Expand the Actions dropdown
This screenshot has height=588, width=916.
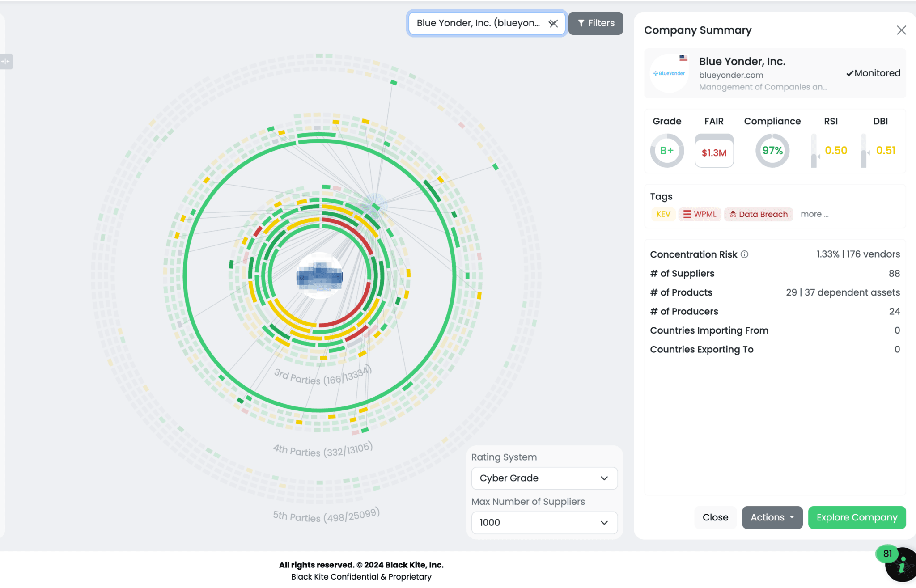(772, 517)
